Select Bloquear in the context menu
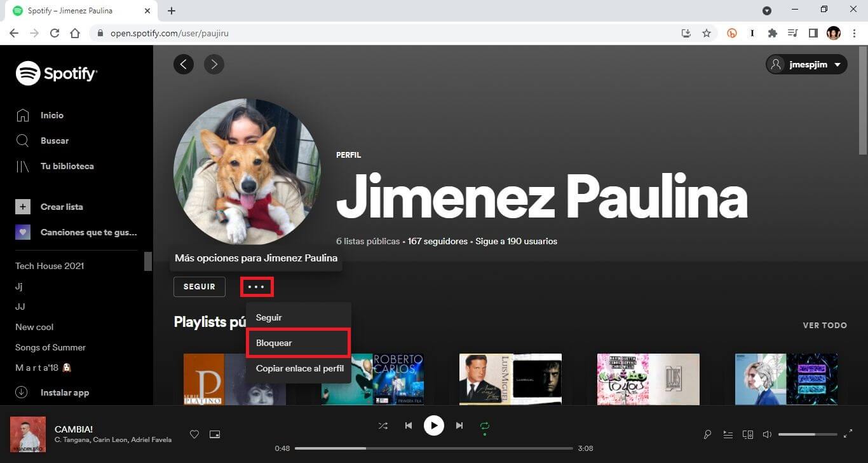Image resolution: width=868 pixels, height=463 pixels. coord(299,343)
